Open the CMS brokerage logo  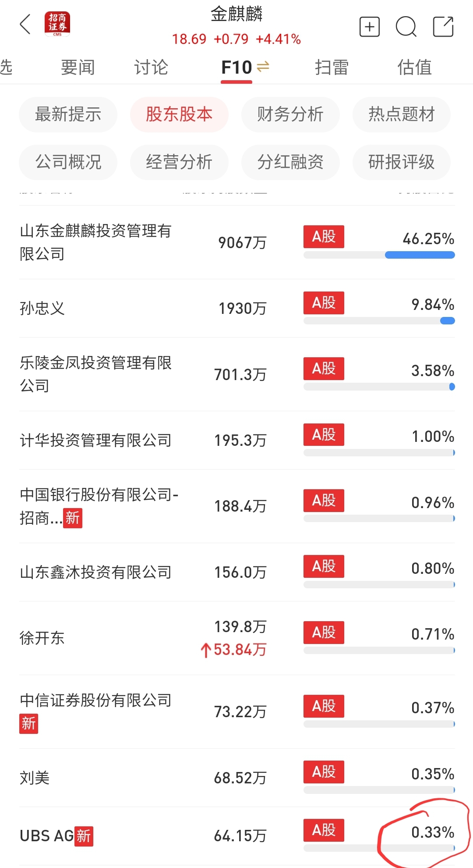pos(57,24)
